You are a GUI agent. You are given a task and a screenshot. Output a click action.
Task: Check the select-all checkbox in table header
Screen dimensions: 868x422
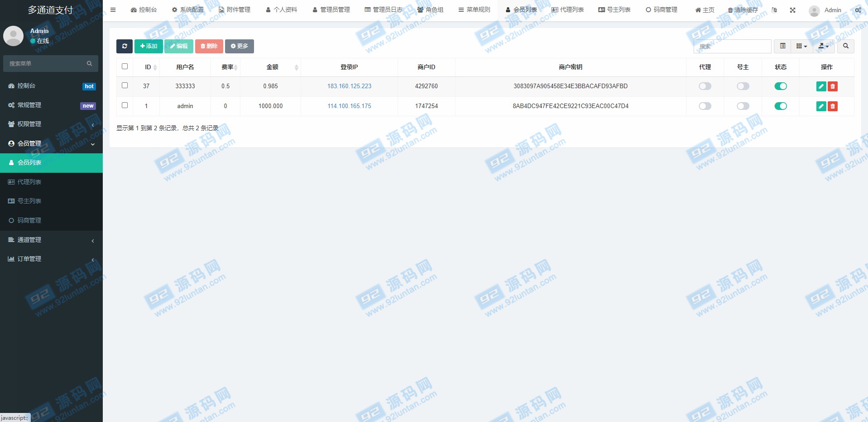coord(125,66)
